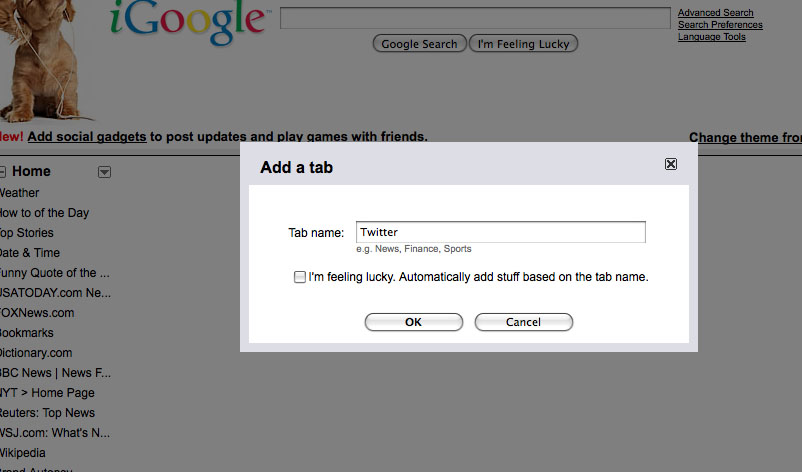The image size is (802, 472).
Task: Click the Change theme link
Action: coord(745,137)
